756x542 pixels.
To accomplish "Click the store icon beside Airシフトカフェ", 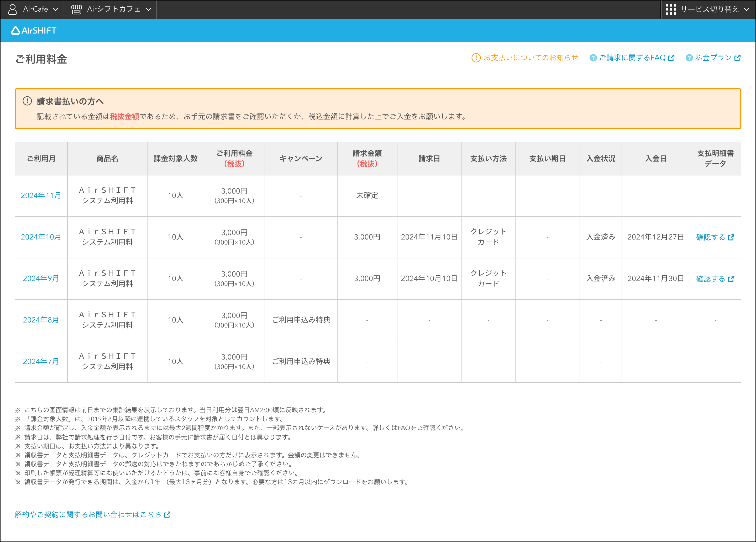I will [76, 9].
